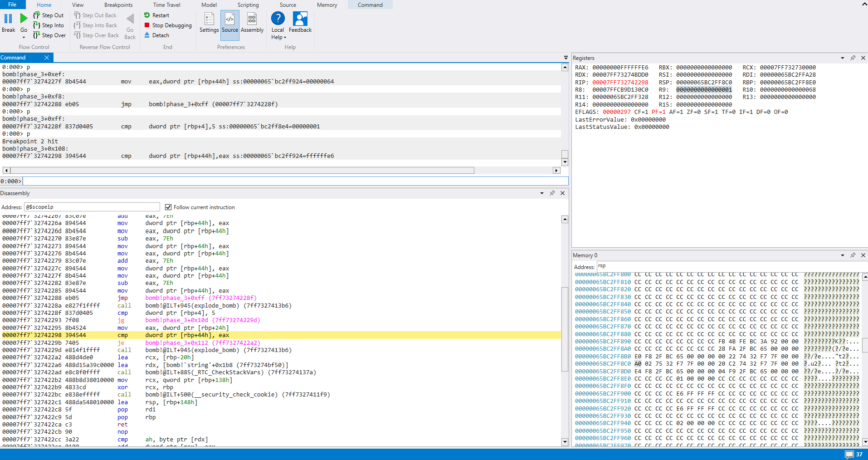
Task: Toggle Follow current instruction checkbox
Action: (168, 207)
